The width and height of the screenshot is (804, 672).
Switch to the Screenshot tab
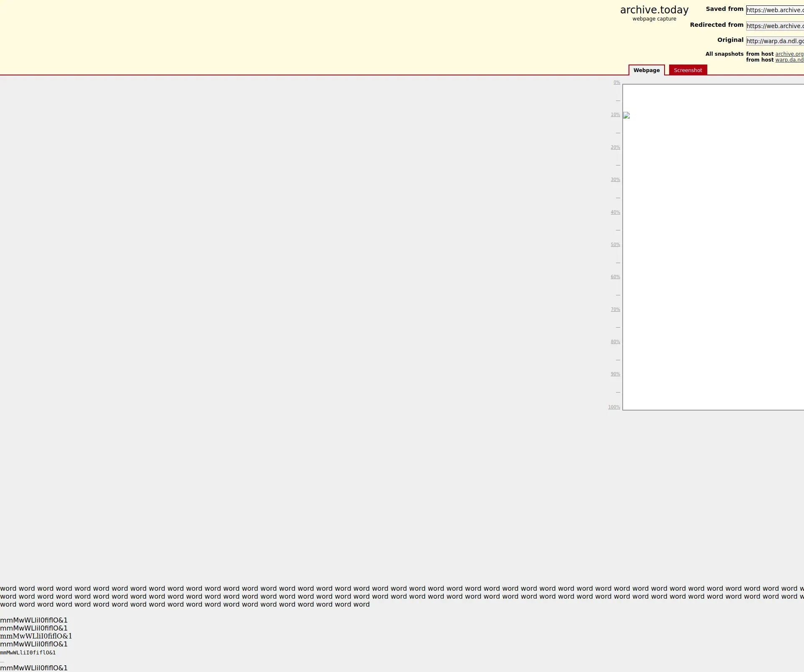coord(688,70)
